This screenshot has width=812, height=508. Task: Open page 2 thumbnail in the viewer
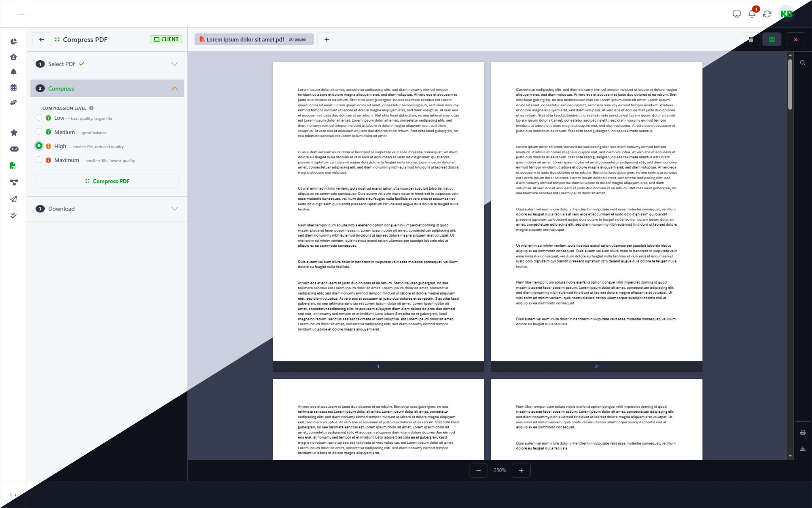tap(596, 212)
